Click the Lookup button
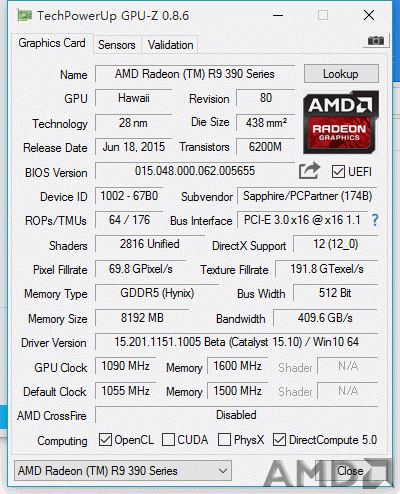This screenshot has width=400, height=494. 341,74
